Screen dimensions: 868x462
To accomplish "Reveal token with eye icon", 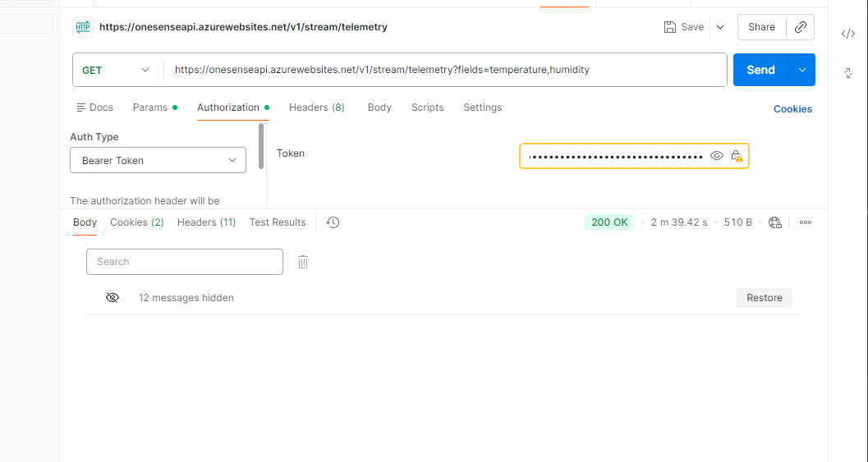I will tap(716, 156).
